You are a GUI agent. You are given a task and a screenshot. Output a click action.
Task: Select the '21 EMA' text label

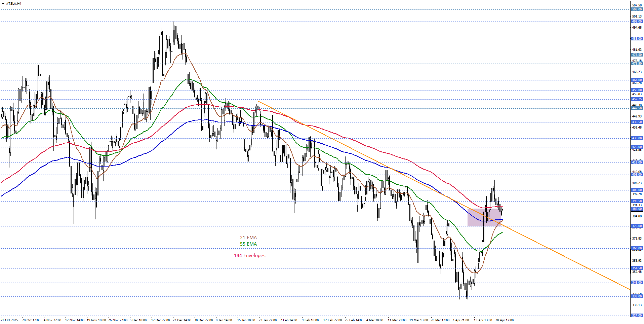coord(248,238)
